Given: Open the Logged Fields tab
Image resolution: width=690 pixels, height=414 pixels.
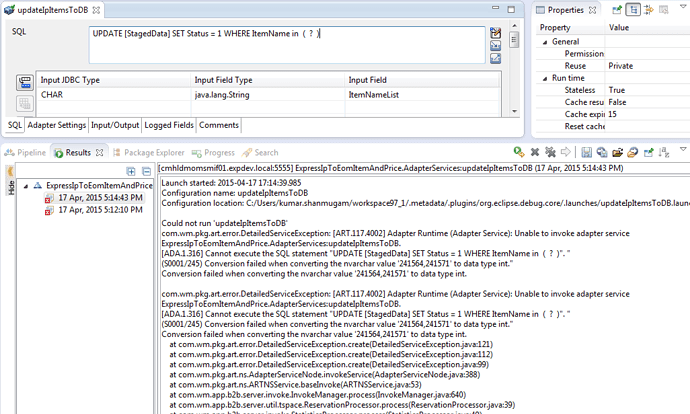Looking at the screenshot, I should point(169,125).
